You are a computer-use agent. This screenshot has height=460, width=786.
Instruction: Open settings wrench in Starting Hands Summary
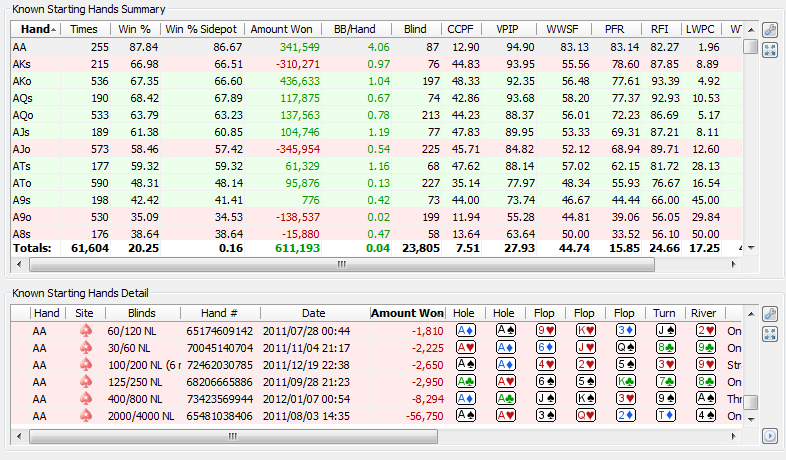(x=770, y=30)
